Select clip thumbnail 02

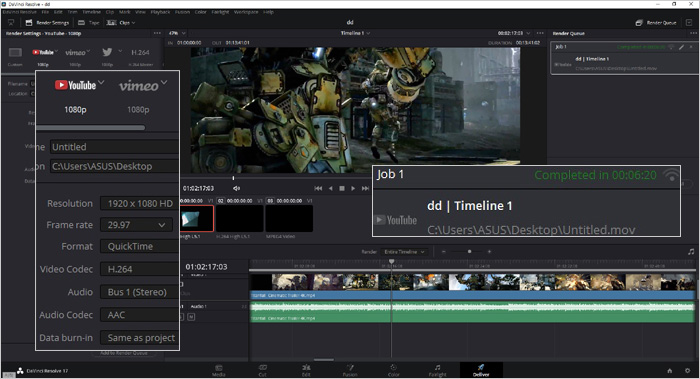tap(240, 218)
